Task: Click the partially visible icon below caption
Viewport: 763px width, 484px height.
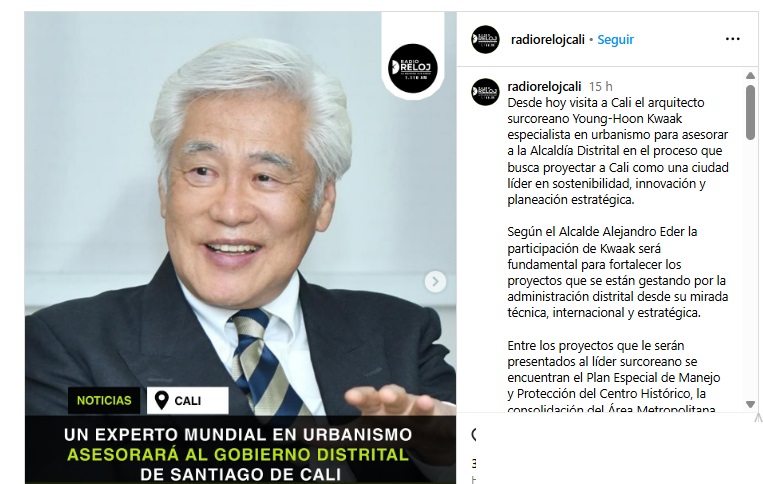Action: (x=473, y=434)
